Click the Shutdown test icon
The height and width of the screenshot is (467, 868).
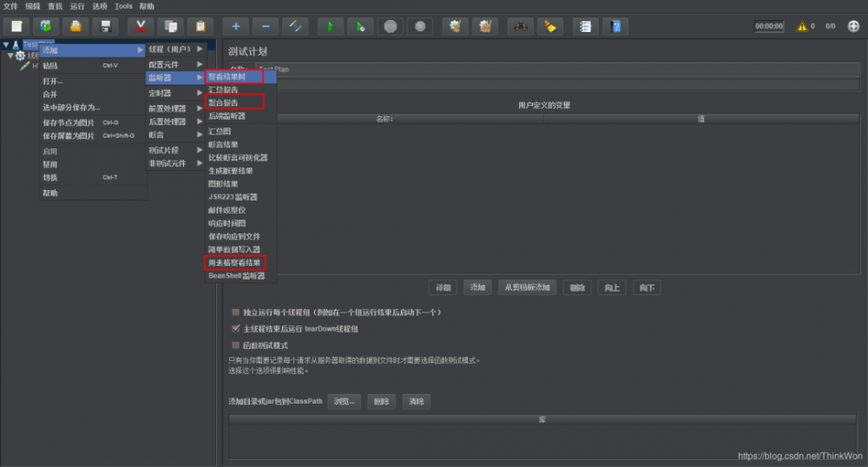click(x=420, y=26)
